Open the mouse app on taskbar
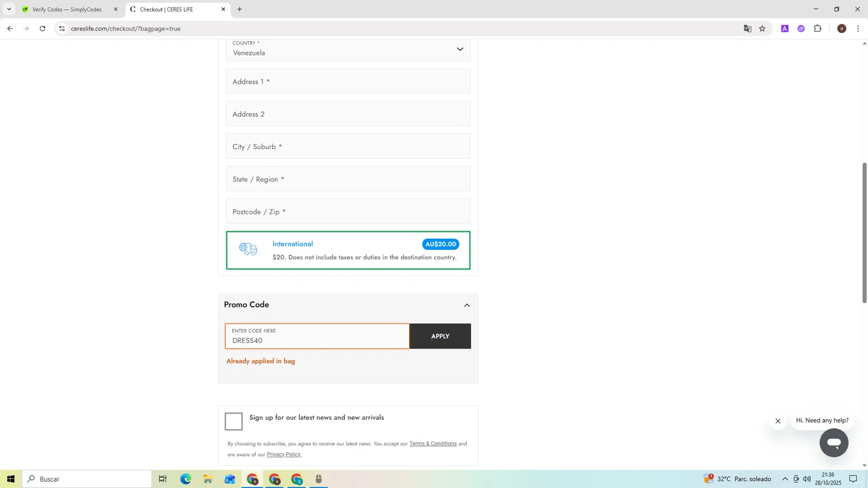Image resolution: width=868 pixels, height=488 pixels. click(x=319, y=479)
